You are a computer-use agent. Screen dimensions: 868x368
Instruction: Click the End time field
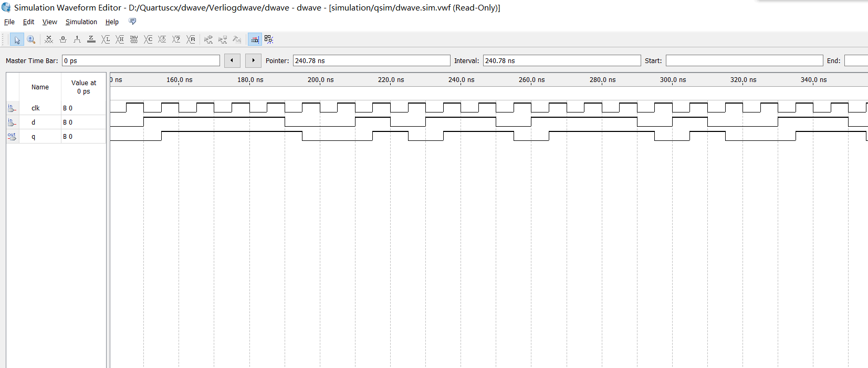coord(856,60)
